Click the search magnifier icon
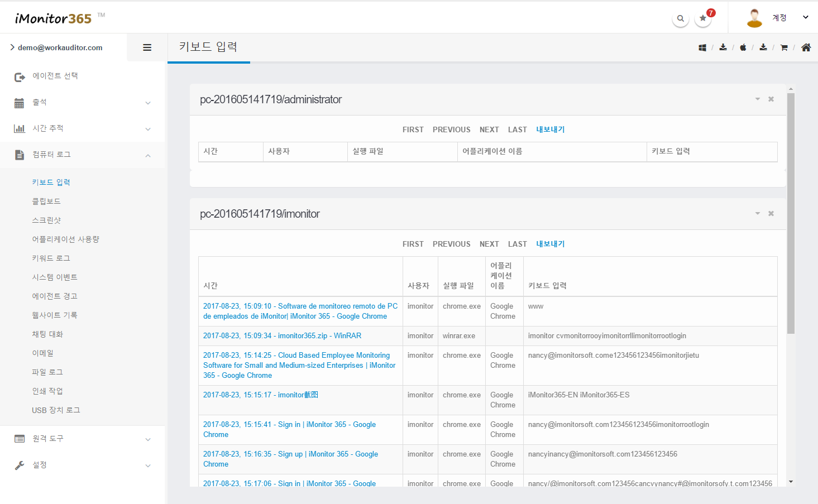This screenshot has width=818, height=504. click(x=680, y=18)
